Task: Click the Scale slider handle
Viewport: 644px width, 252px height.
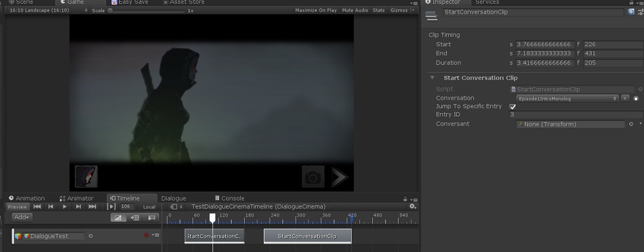Action: pyautogui.click(x=110, y=10)
